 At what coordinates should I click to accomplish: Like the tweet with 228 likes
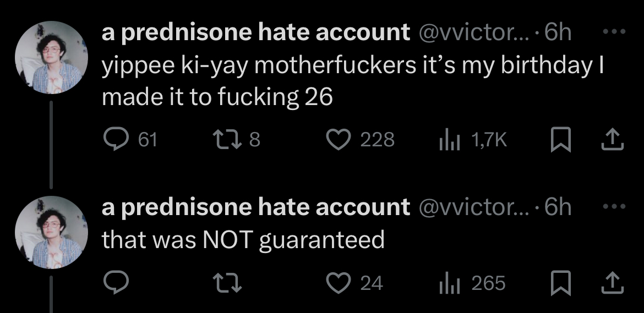[360, 140]
